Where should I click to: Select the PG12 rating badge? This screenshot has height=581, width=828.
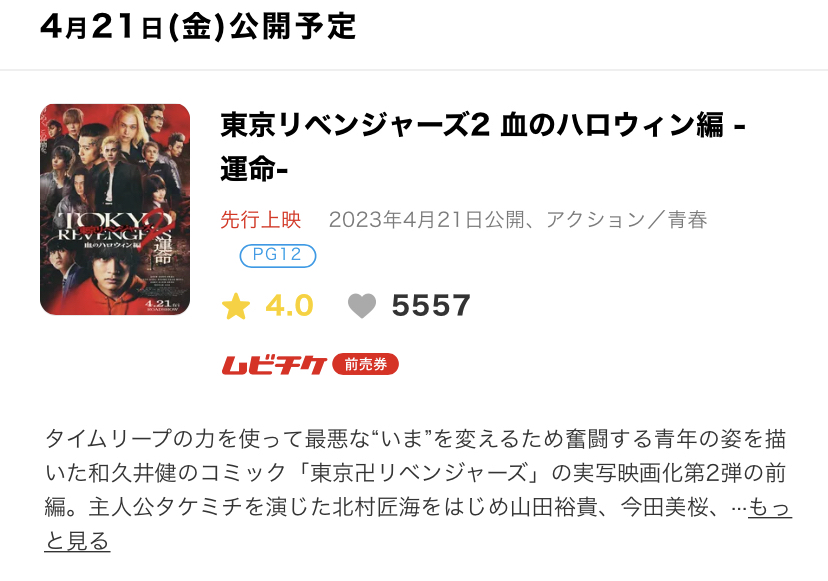[278, 256]
